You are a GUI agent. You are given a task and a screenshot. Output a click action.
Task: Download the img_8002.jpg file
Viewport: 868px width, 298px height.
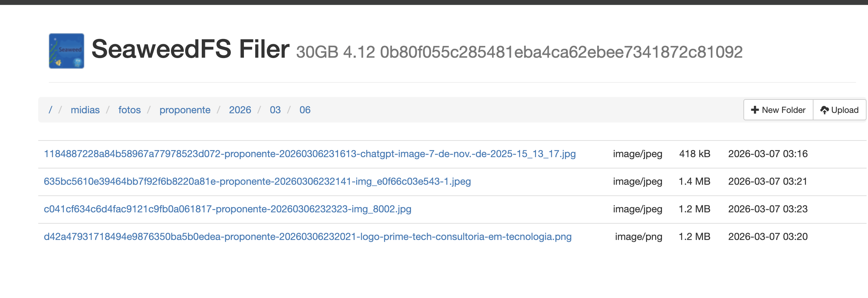(x=227, y=209)
